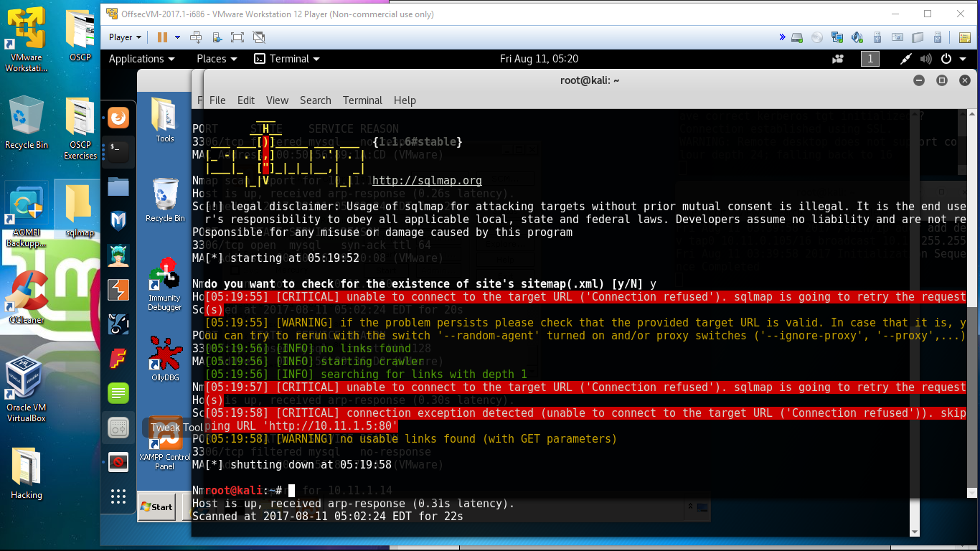980x551 pixels.
Task: Click the red prohibition-sign dock icon
Action: pyautogui.click(x=118, y=462)
